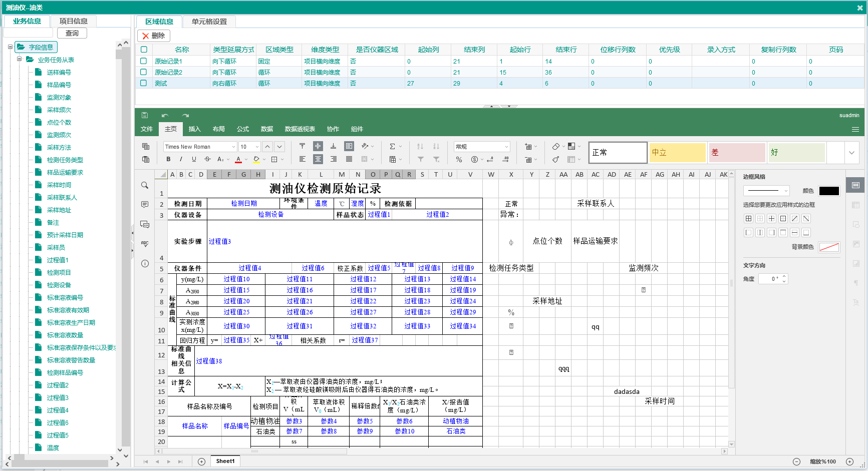Increase font size with the up arrow button

click(x=267, y=147)
